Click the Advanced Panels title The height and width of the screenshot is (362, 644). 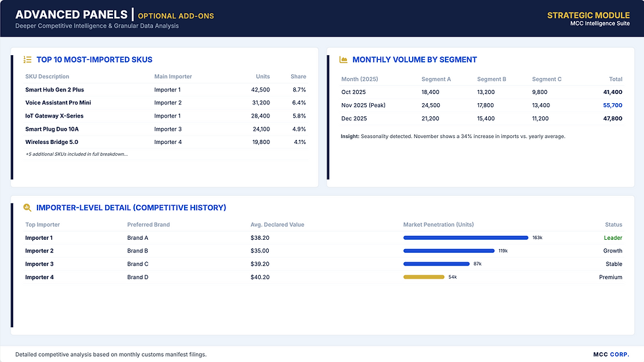point(72,14)
